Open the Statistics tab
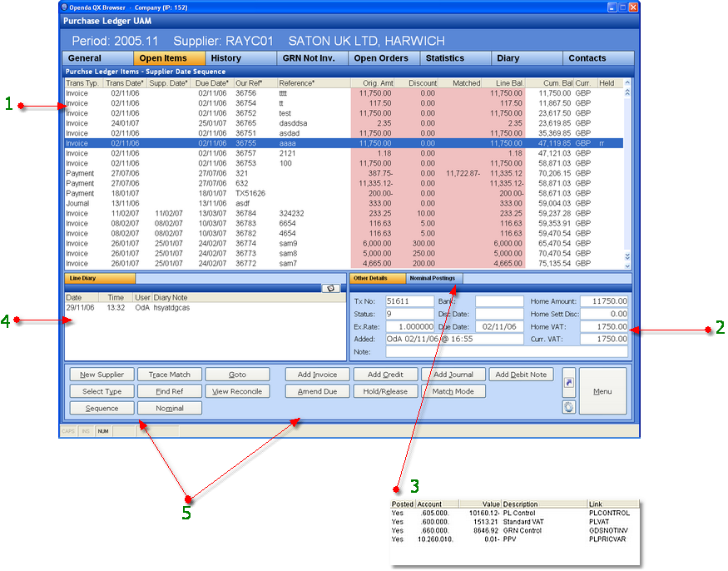The width and height of the screenshot is (728, 571). (x=455, y=58)
